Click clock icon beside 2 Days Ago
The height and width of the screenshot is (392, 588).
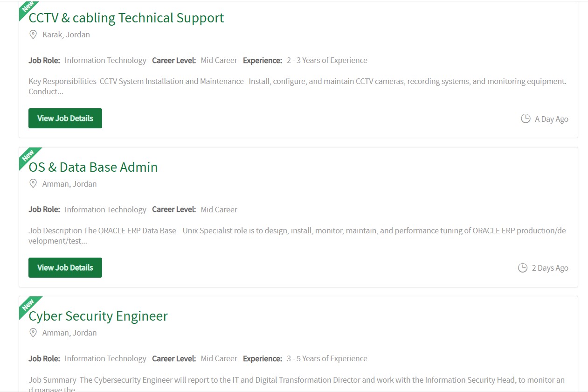523,268
